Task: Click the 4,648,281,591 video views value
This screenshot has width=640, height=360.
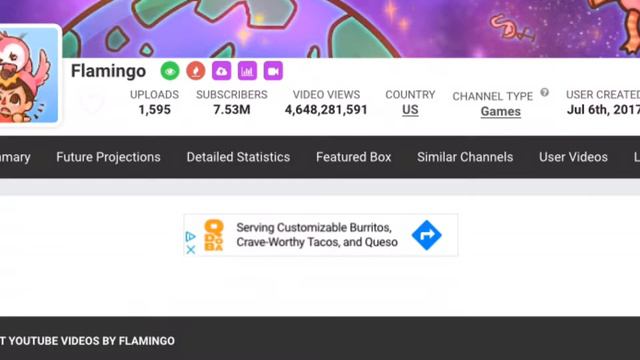Action: point(326,110)
